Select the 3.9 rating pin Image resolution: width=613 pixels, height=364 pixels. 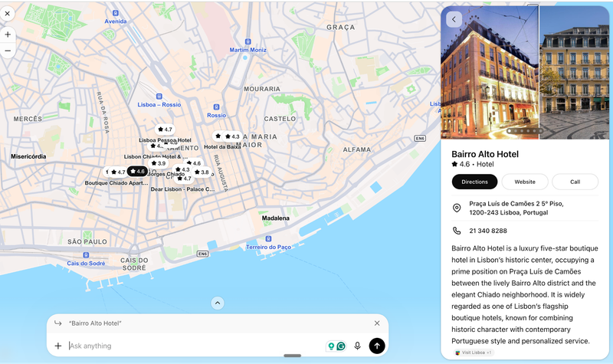tap(159, 163)
